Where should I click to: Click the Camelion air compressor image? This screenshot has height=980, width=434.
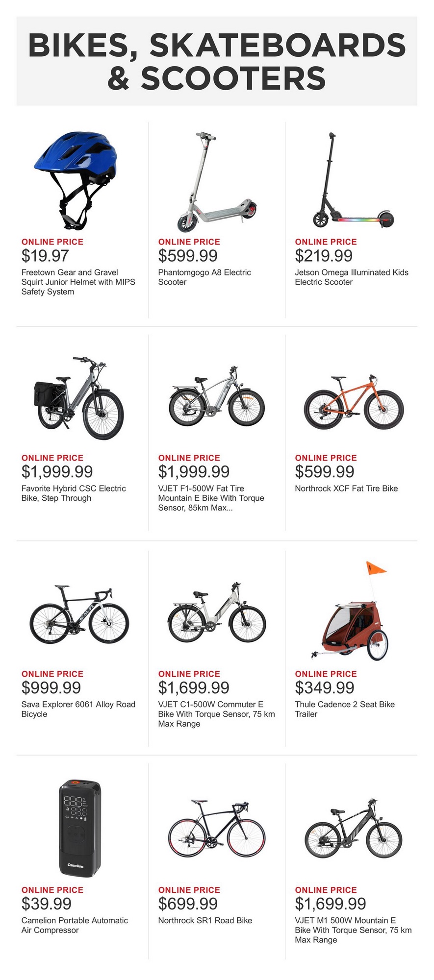pyautogui.click(x=79, y=829)
